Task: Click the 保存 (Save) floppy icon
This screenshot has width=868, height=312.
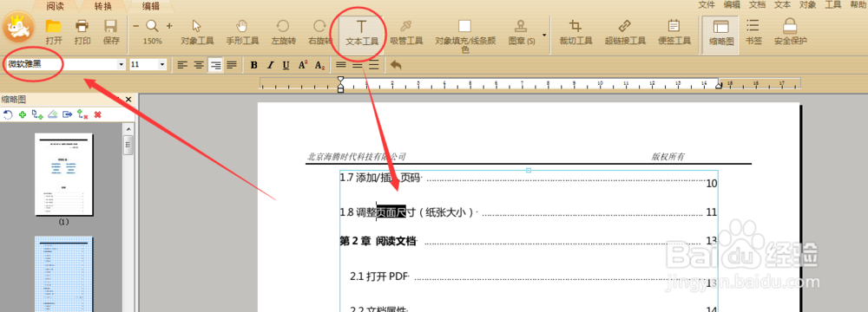Action: pyautogui.click(x=111, y=26)
